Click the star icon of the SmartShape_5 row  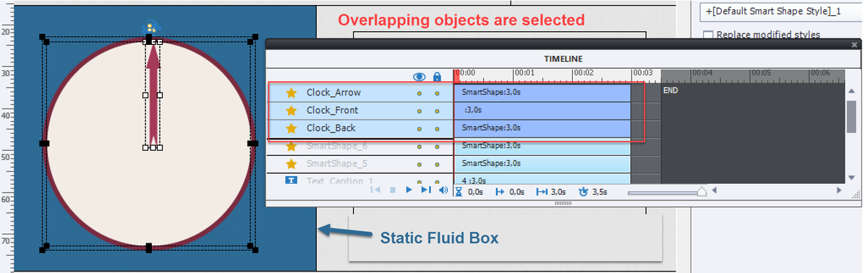point(291,164)
